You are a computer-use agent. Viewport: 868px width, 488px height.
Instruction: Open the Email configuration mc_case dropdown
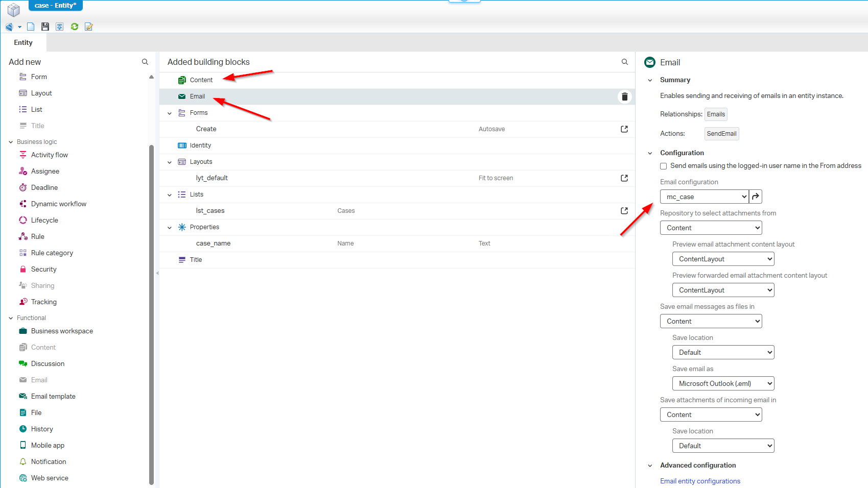click(x=705, y=197)
